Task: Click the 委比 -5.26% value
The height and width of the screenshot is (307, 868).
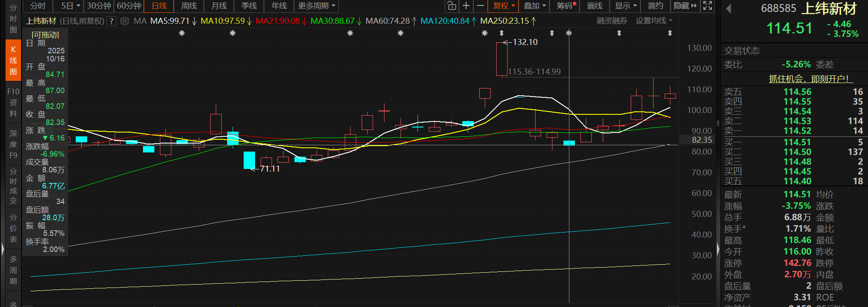Action: click(796, 65)
